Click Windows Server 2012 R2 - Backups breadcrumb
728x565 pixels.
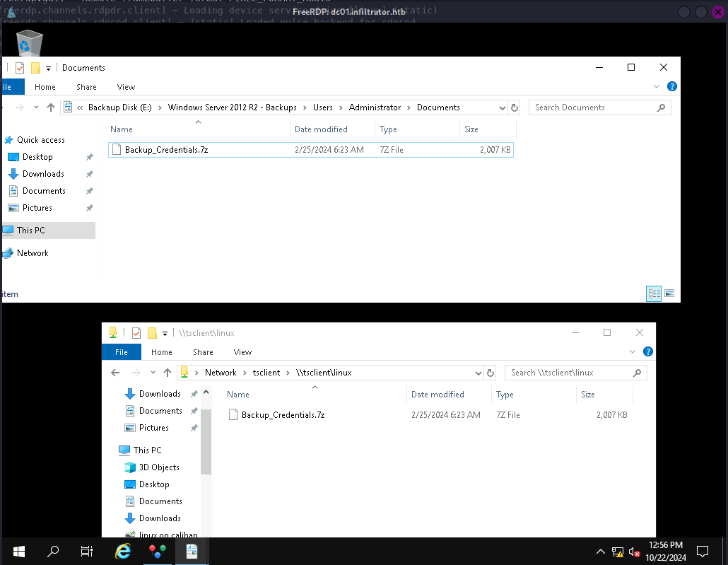pyautogui.click(x=232, y=107)
